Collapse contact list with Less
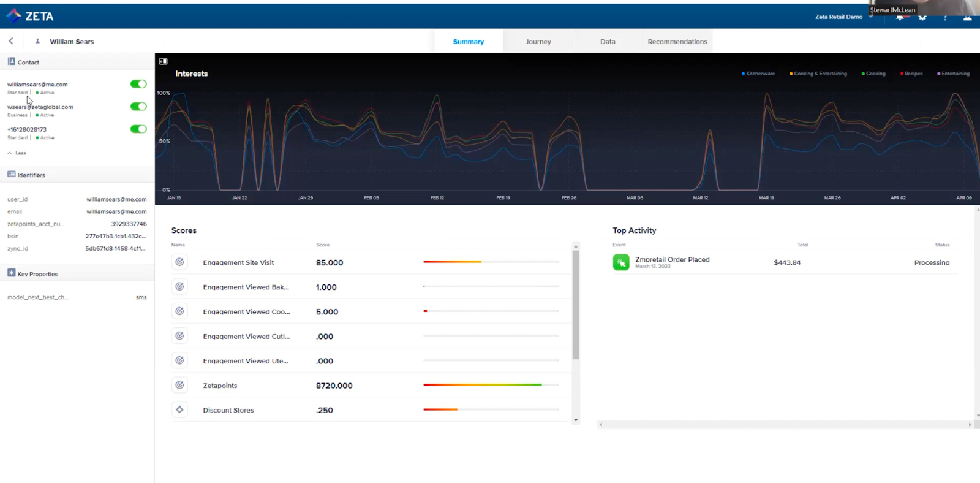The image size is (980, 483). click(x=17, y=153)
